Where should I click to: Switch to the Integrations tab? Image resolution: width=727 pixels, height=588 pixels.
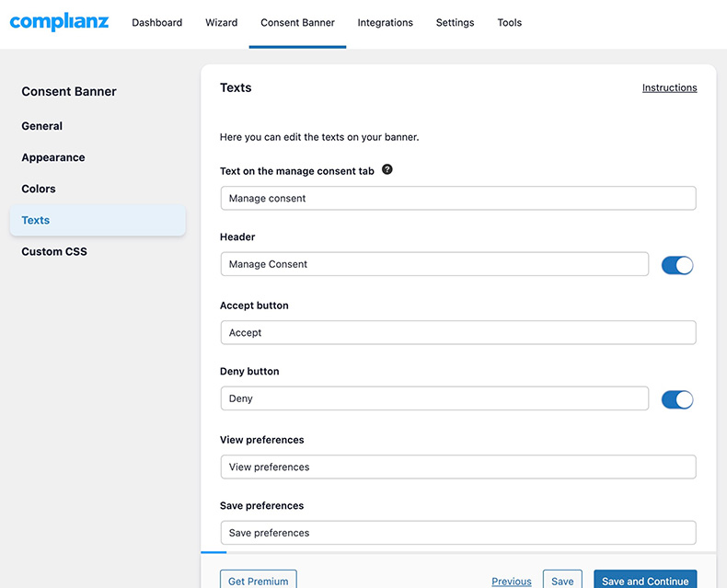pos(386,22)
